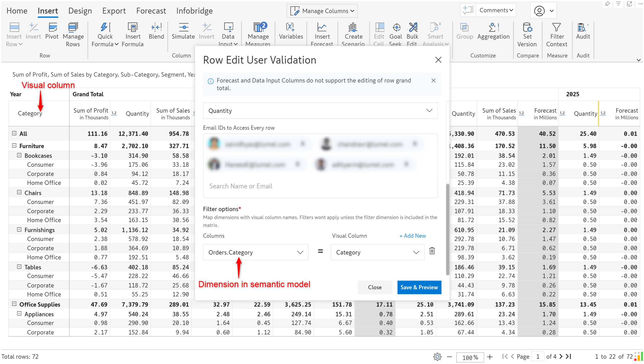Image resolution: width=644 pixels, height=364 pixels.
Task: Open the Forecast tab
Action: tap(151, 11)
